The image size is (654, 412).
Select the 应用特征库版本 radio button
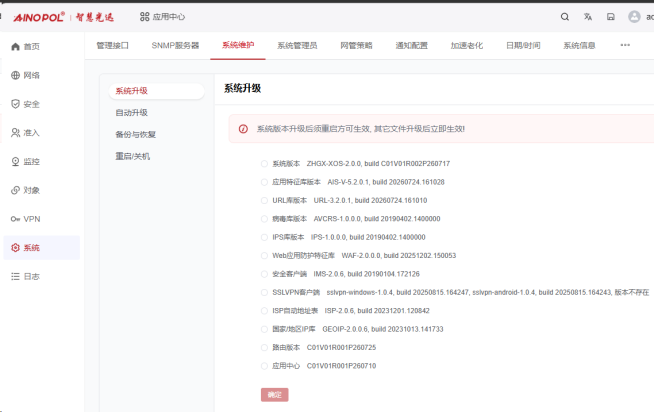tap(264, 182)
